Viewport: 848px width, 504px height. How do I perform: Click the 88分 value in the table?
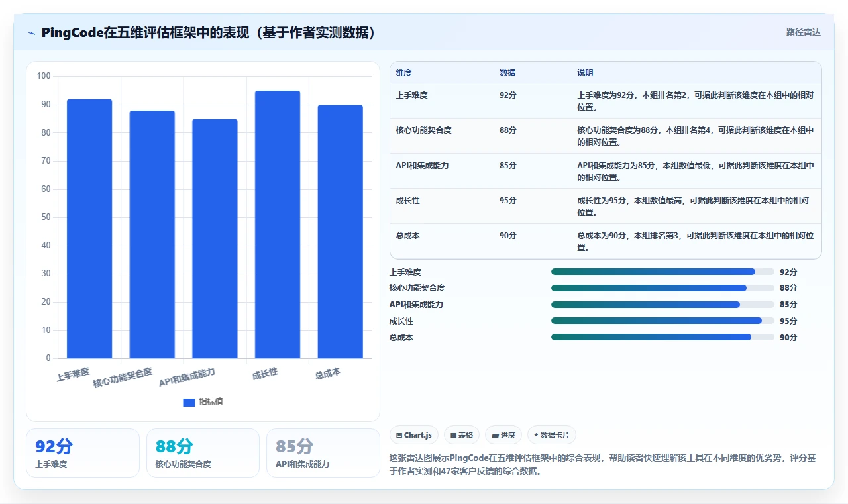[508, 130]
